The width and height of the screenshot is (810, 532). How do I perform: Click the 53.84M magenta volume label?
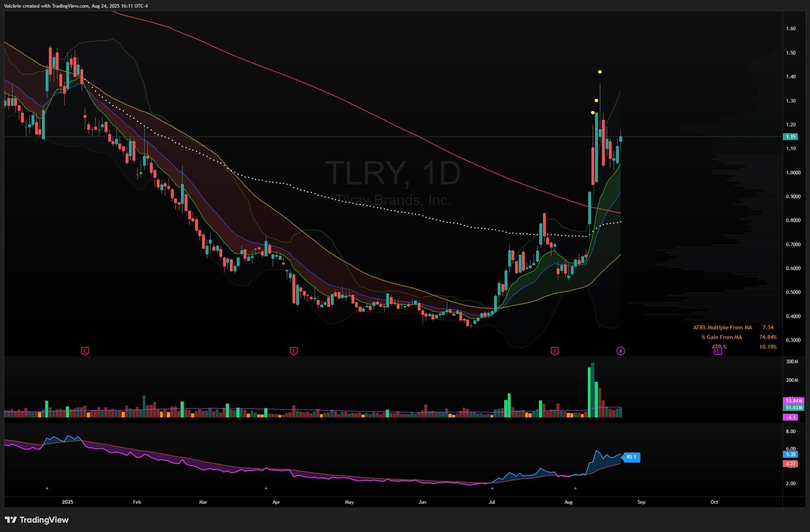[x=793, y=401]
